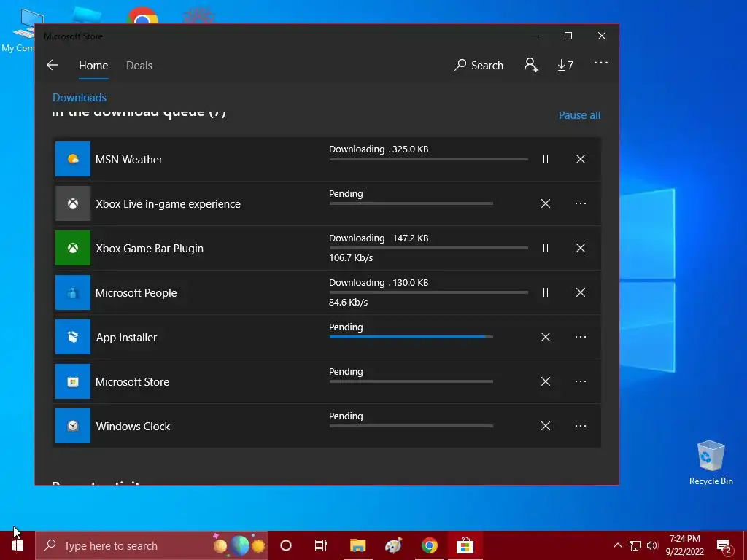The height and width of the screenshot is (560, 747).
Task: Open the volume tray icon
Action: [652, 545]
